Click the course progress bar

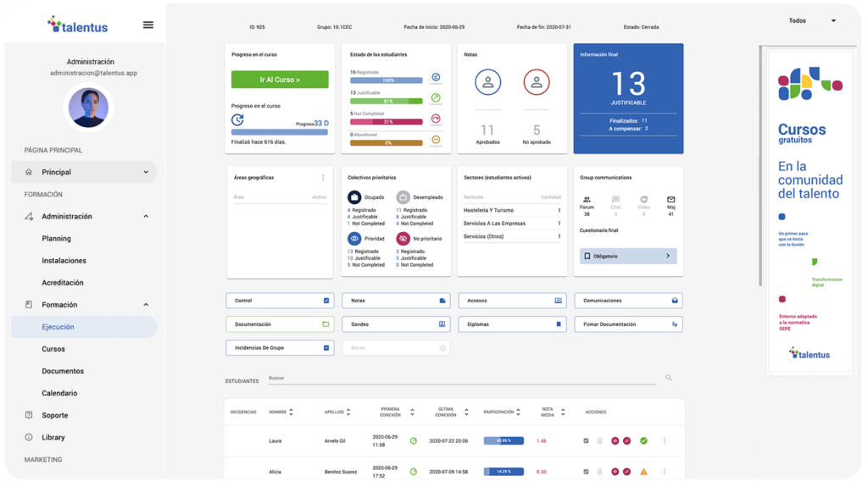coord(280,132)
